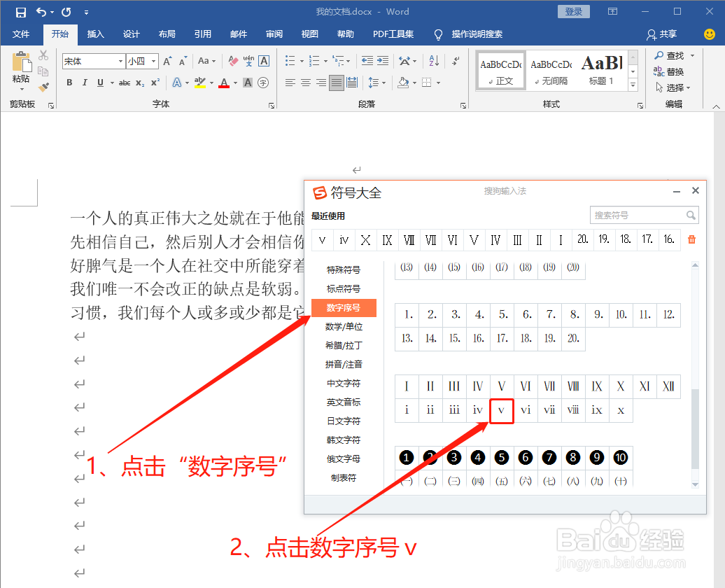Click the search magnifier in symbol dialog

[x=691, y=215]
